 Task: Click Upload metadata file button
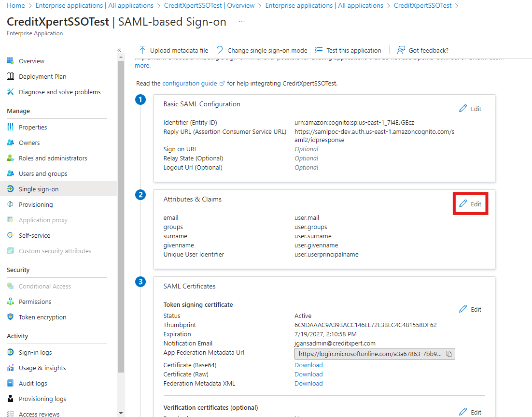point(174,50)
